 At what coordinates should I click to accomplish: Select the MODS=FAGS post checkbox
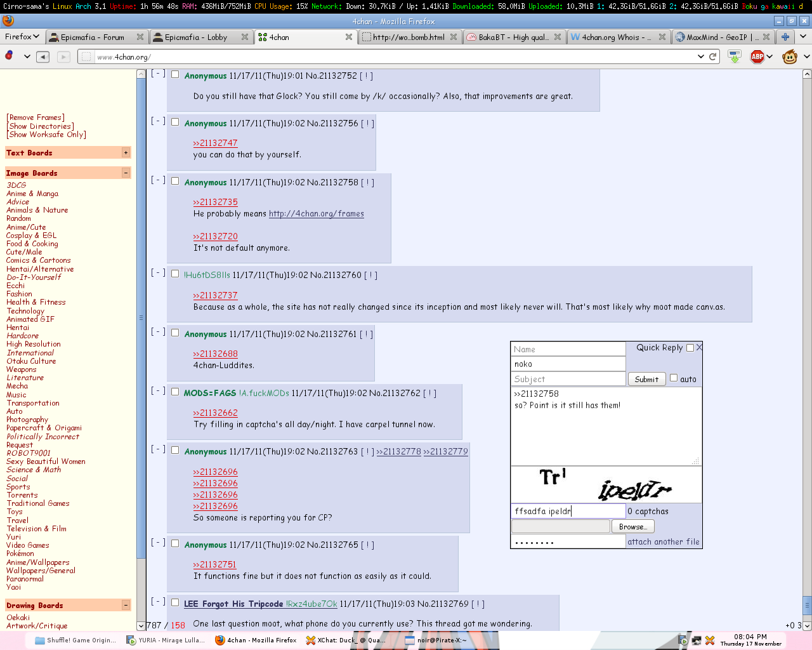pos(175,392)
